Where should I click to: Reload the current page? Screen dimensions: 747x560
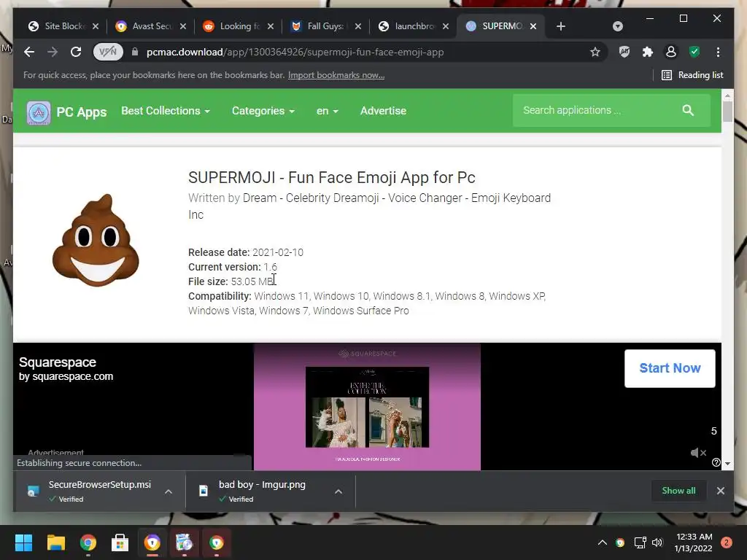76,52
